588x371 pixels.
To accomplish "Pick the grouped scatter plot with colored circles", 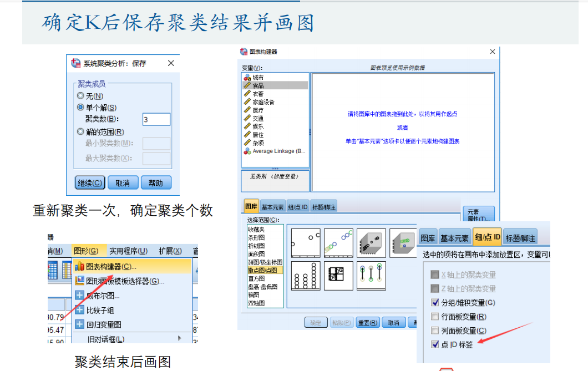I will click(338, 243).
